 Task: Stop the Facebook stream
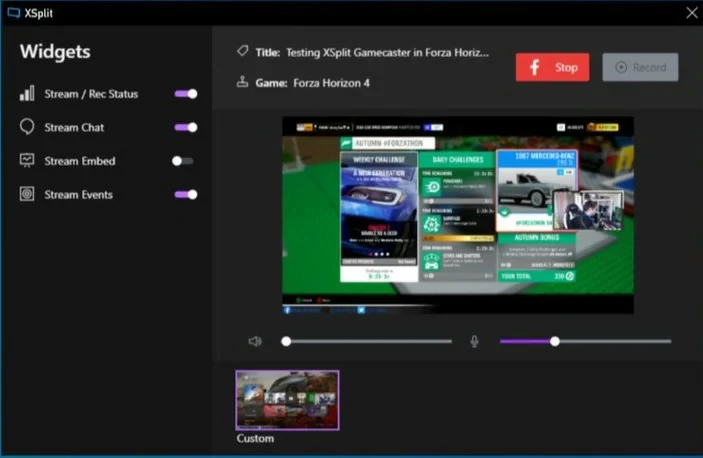point(552,67)
